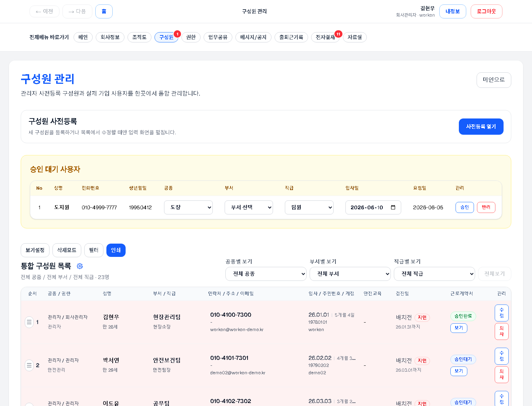Click phone number 010-4100-7300

pyautogui.click(x=231, y=315)
